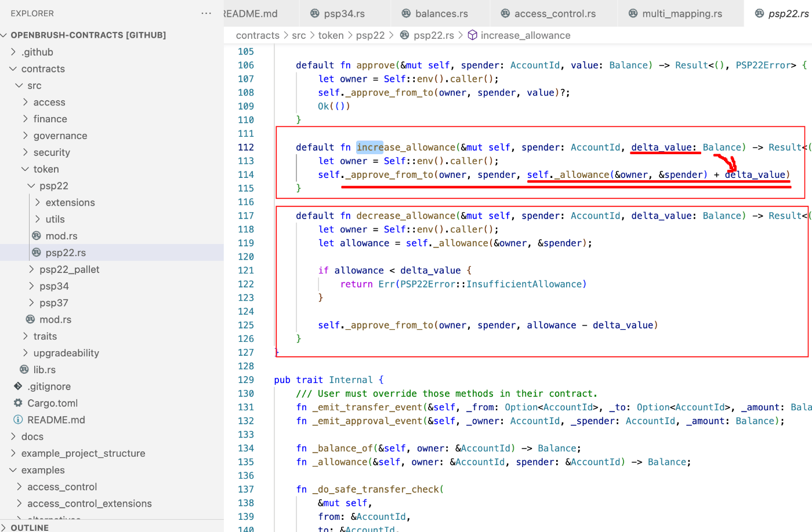Open lib.rs from the explorer
812x532 pixels.
tap(45, 370)
